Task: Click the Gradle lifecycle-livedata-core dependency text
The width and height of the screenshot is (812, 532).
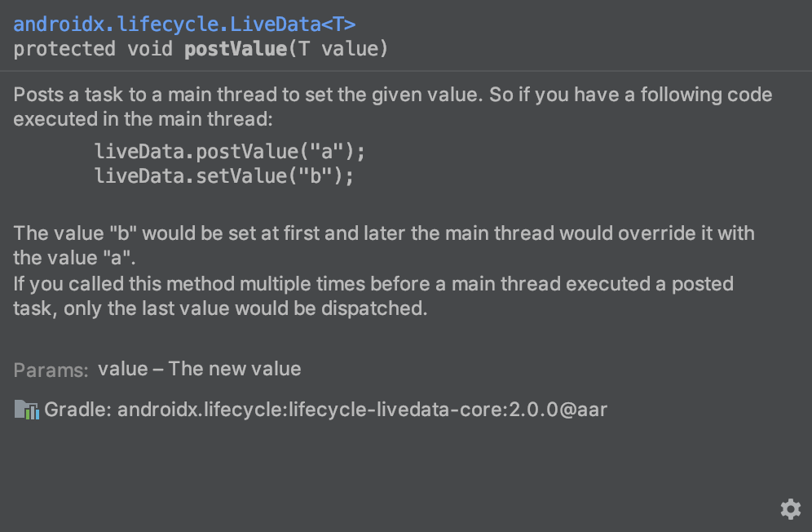Action: 326,410
